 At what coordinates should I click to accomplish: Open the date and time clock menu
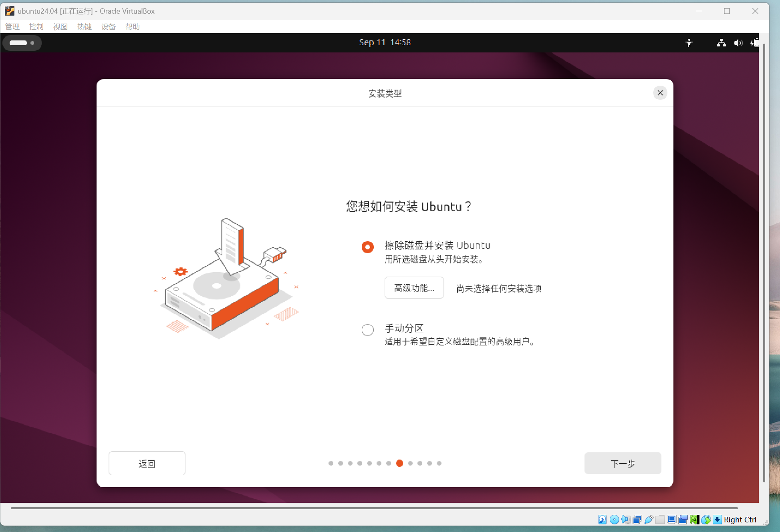[x=385, y=42]
